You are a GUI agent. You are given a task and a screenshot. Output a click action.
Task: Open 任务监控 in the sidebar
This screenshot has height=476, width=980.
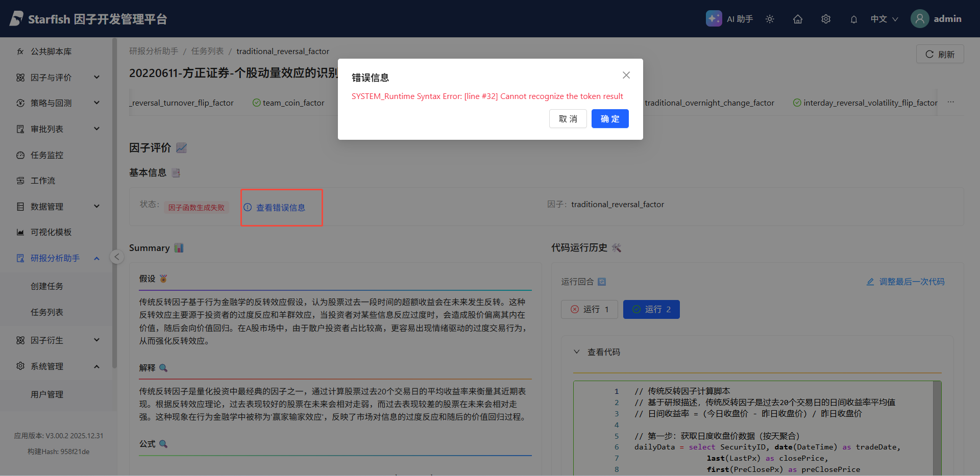(47, 155)
